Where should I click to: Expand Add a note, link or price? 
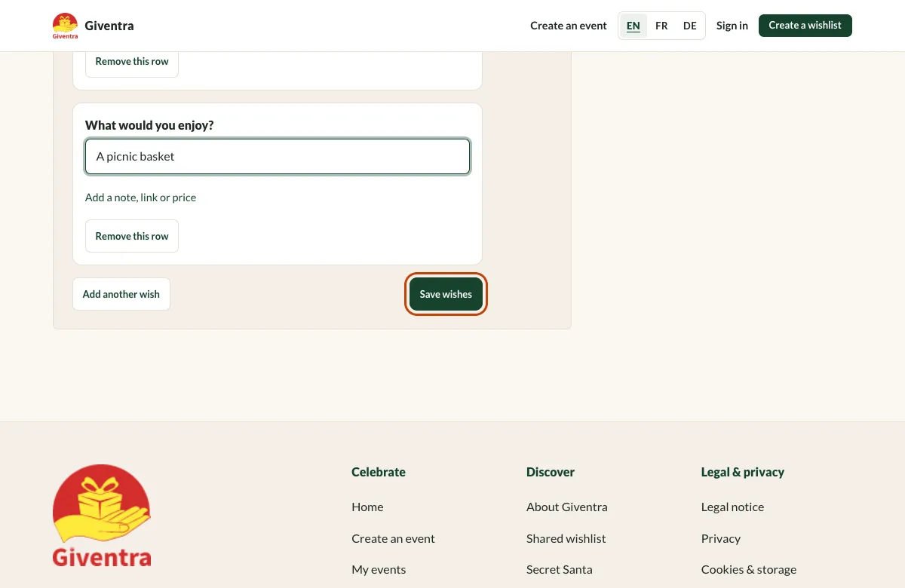pos(140,198)
